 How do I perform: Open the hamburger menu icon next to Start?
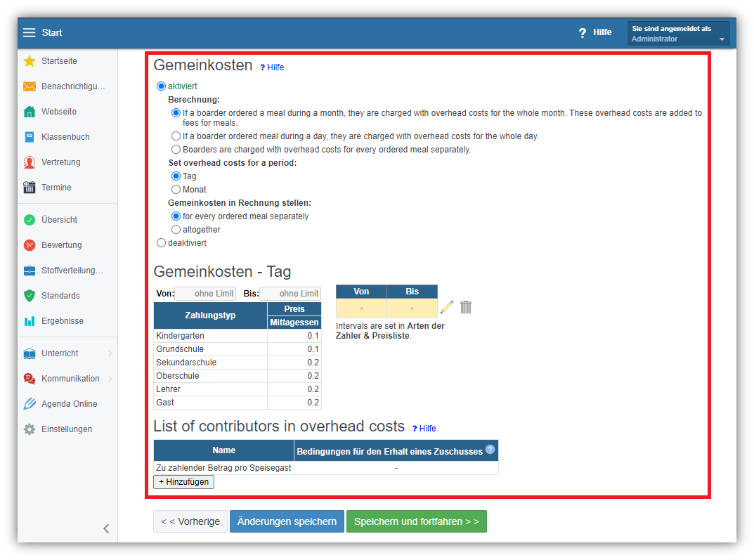[x=29, y=33]
